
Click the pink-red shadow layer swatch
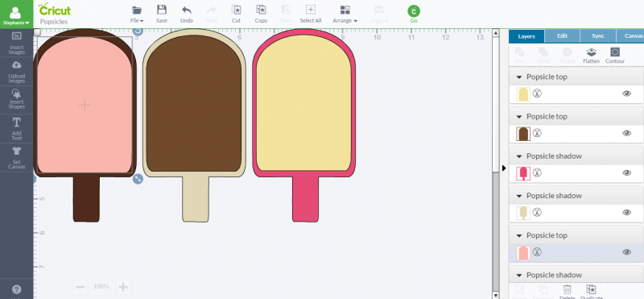[523, 173]
